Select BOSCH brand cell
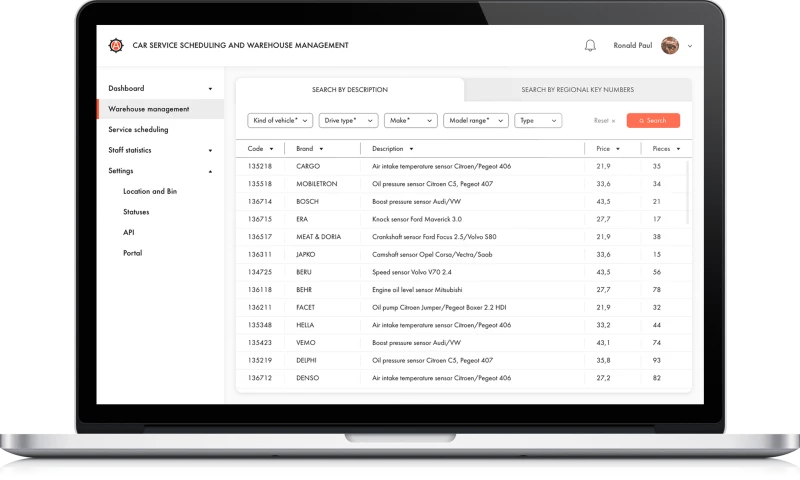800x480 pixels. point(307,202)
